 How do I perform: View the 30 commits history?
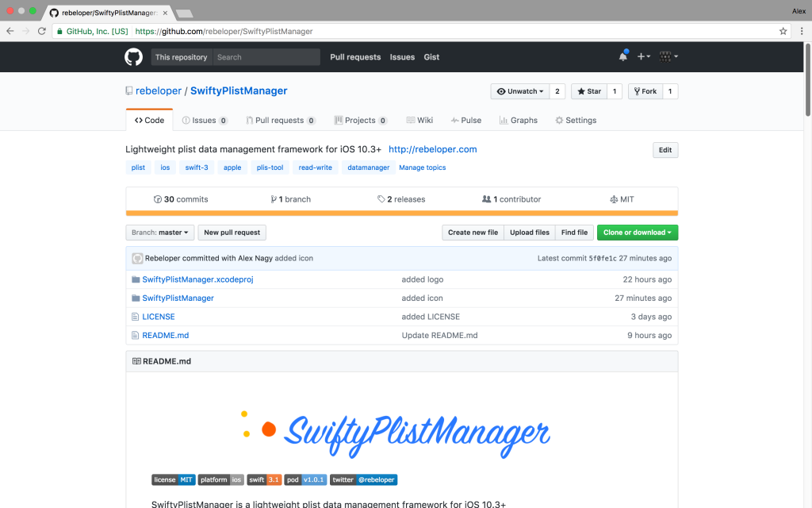click(181, 199)
